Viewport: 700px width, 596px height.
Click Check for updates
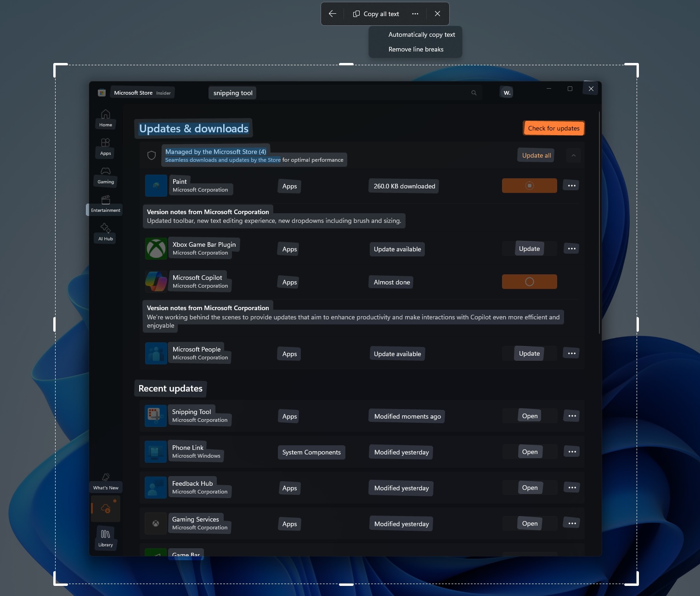point(553,128)
